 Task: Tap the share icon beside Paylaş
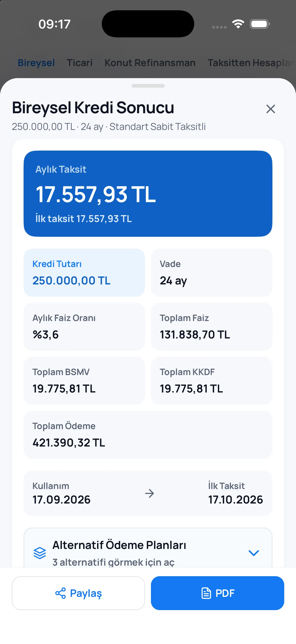(x=60, y=593)
